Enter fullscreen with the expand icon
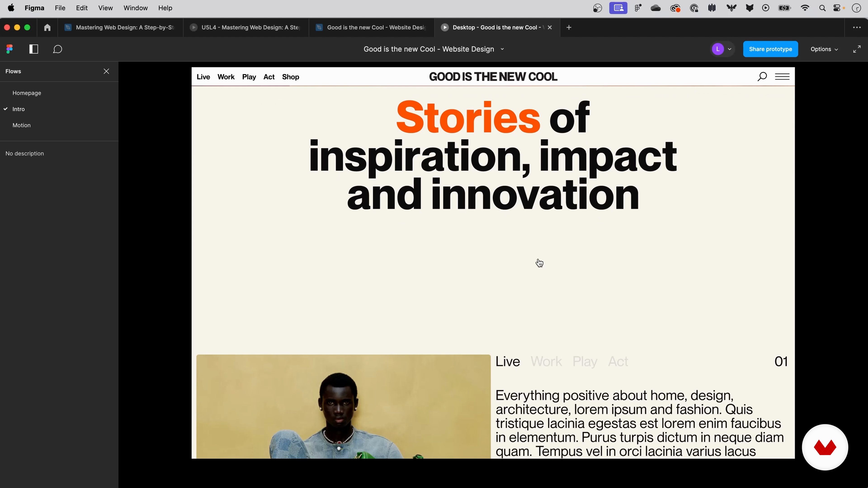 click(x=857, y=49)
